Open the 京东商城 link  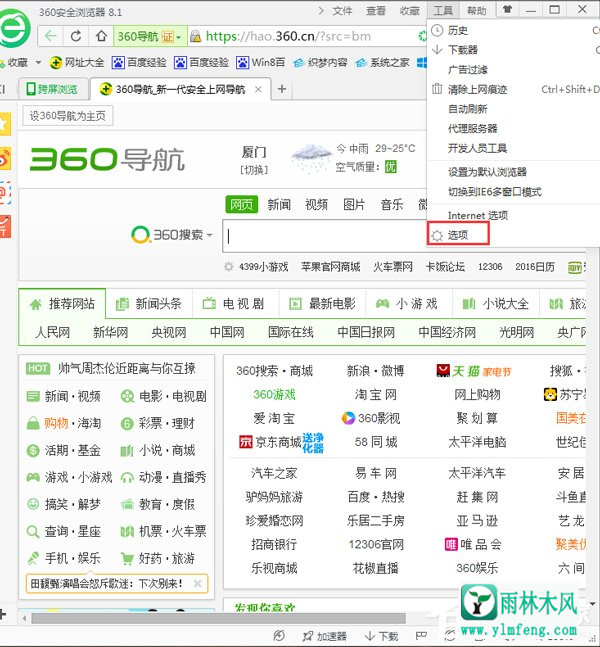tap(278, 442)
